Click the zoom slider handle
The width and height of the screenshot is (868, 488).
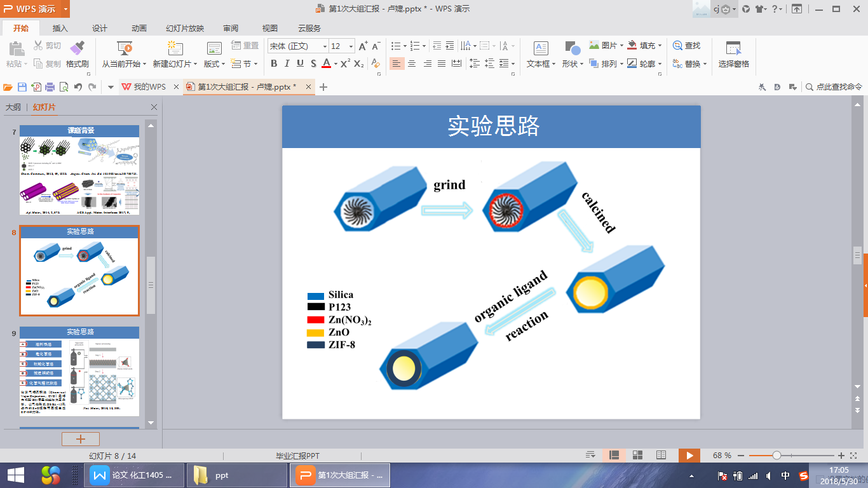pyautogui.click(x=776, y=456)
